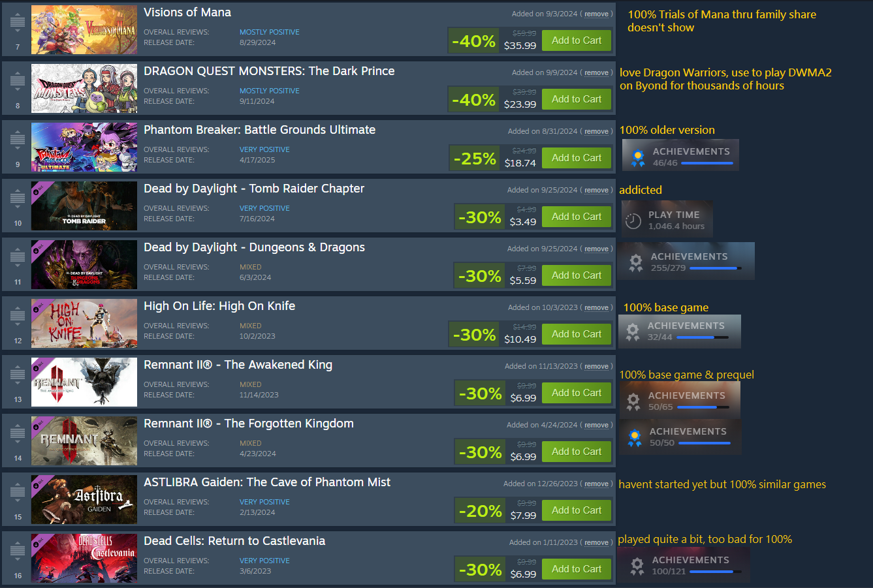Click gear icon beside 100/121 achievements
The image size is (873, 588).
coord(637,566)
